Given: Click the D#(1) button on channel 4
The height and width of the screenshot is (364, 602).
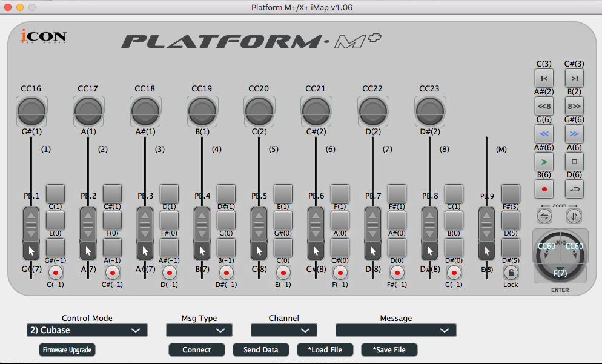Looking at the screenshot, I should pos(226,194).
